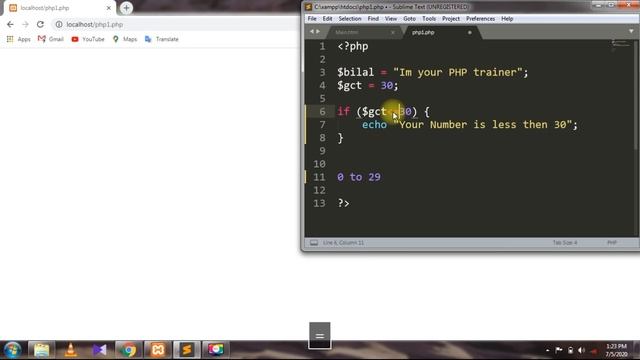This screenshot has width=640, height=360.
Task: View site information icon in address bar
Action: coord(59,24)
